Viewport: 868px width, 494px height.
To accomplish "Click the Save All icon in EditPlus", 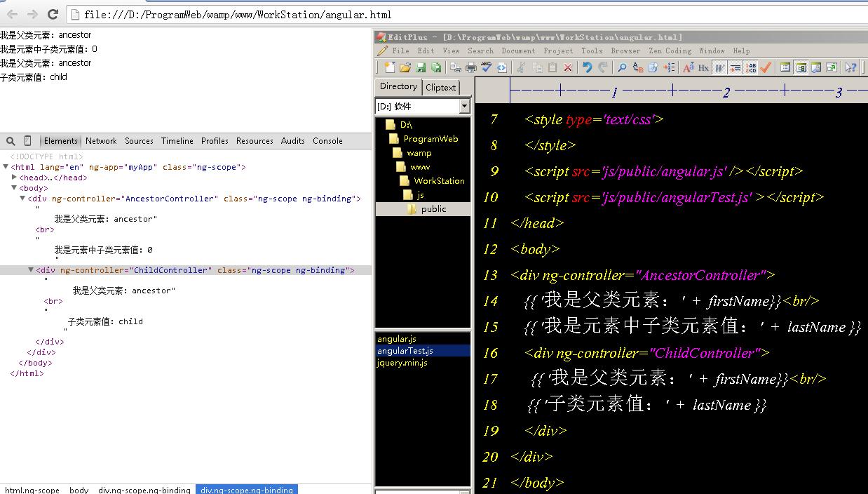I will 436,67.
